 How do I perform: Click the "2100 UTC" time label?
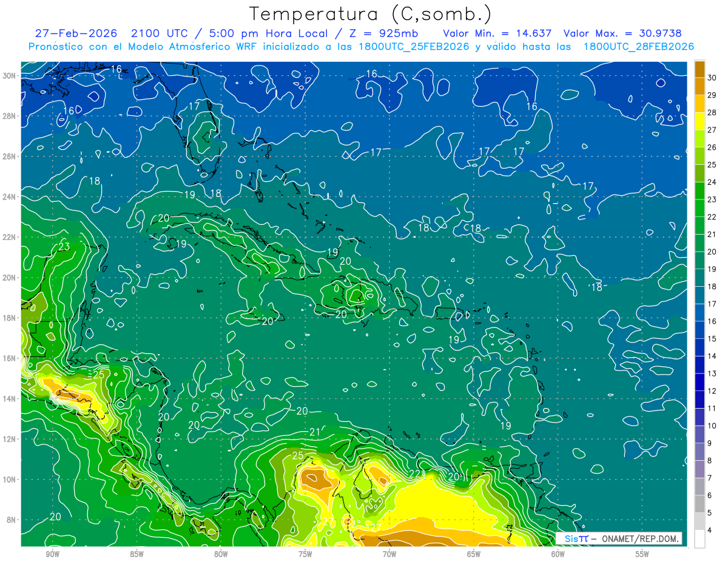[x=160, y=33]
